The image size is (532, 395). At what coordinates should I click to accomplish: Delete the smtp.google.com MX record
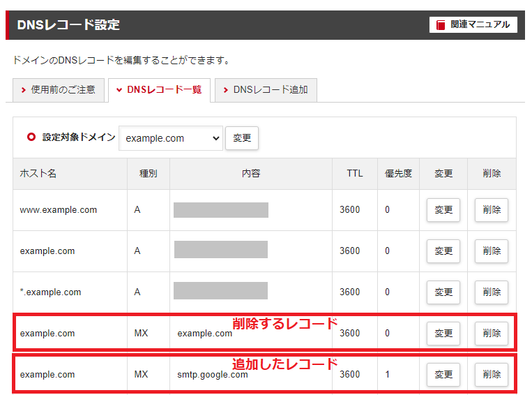[x=491, y=375]
